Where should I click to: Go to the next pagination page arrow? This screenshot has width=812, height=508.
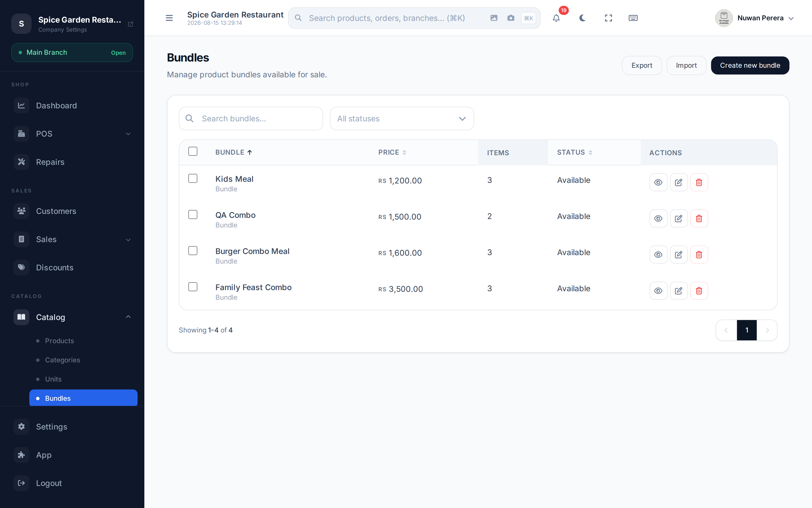click(x=767, y=330)
